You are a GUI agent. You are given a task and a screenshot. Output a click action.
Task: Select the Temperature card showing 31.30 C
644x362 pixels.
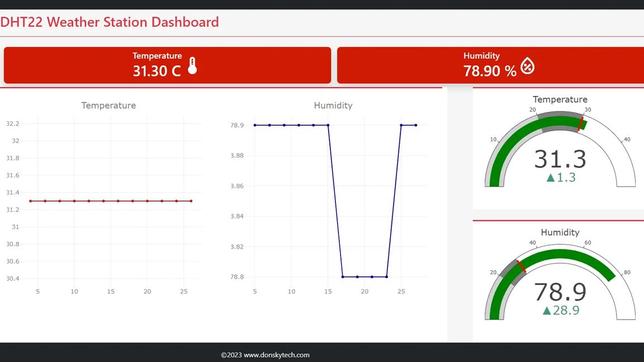pos(167,65)
